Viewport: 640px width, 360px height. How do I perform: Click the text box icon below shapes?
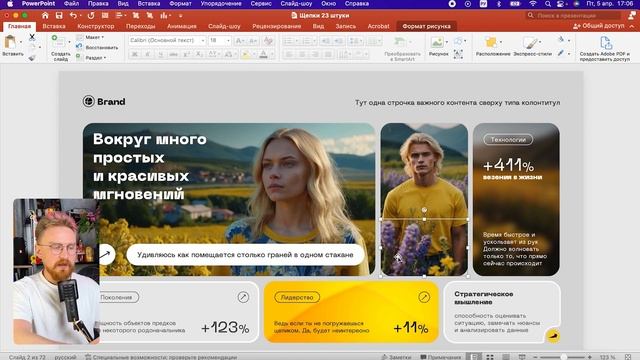458,54
